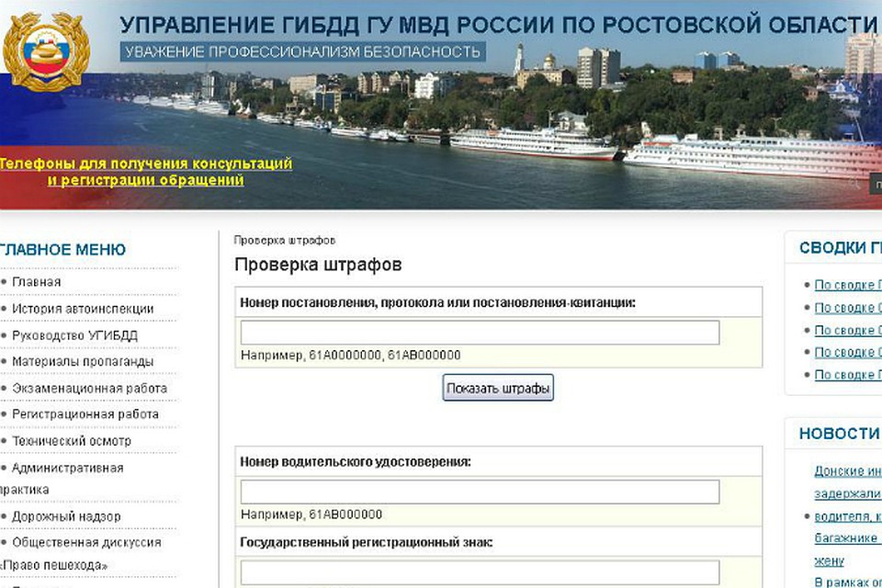Open the fourth По сводке link

coord(848,352)
